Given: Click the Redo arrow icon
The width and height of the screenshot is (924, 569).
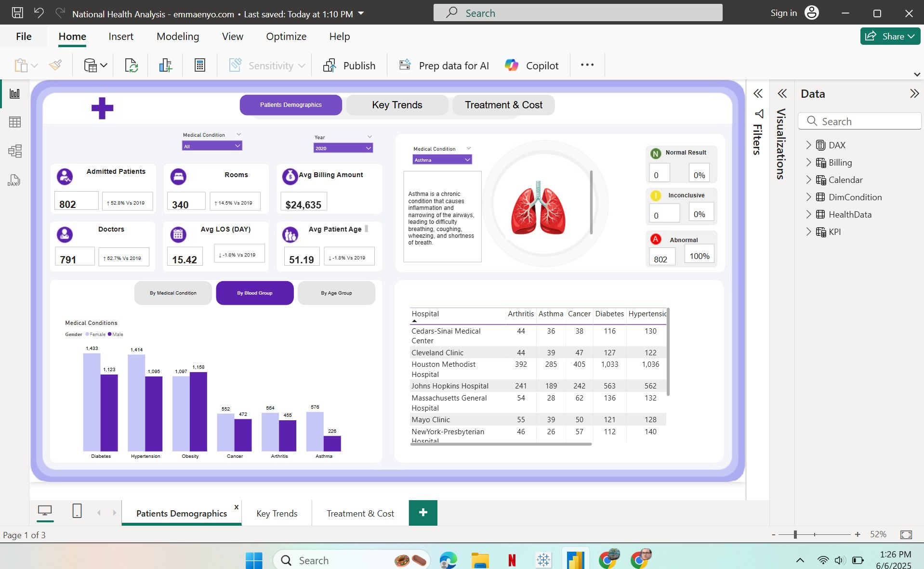Looking at the screenshot, I should coord(60,13).
